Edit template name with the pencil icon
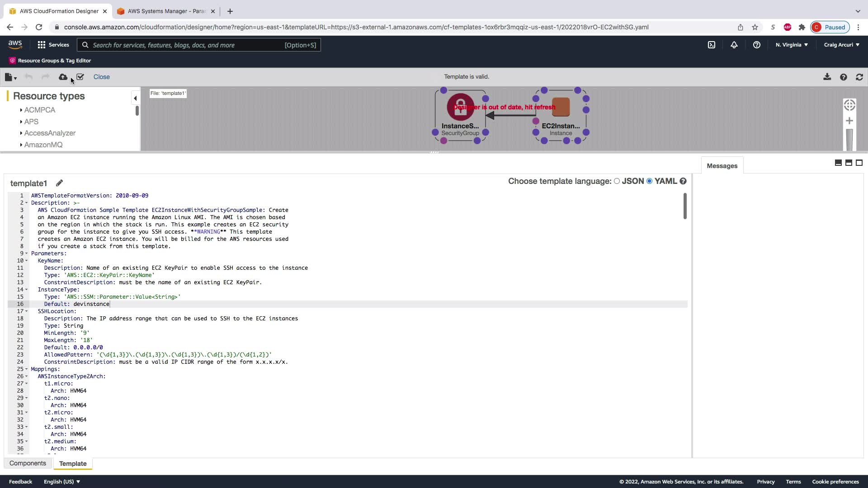The height and width of the screenshot is (488, 868). (59, 183)
